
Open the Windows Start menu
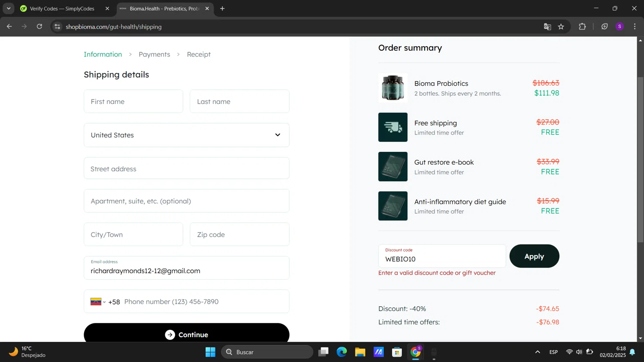click(210, 352)
